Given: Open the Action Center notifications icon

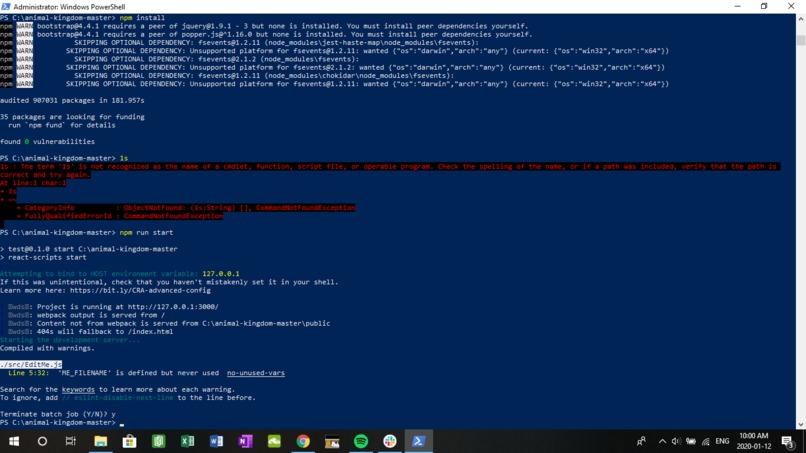Looking at the screenshot, I should click(x=787, y=441).
